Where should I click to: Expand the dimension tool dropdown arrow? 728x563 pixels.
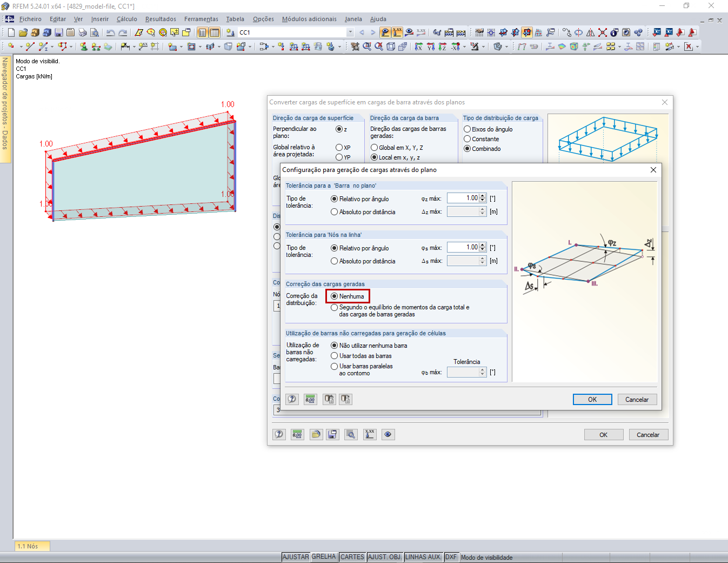pyautogui.click(x=135, y=47)
